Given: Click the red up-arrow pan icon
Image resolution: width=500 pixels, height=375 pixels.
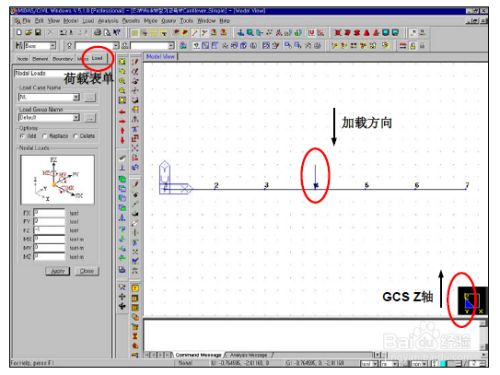Looking at the screenshot, I should pyautogui.click(x=122, y=130).
